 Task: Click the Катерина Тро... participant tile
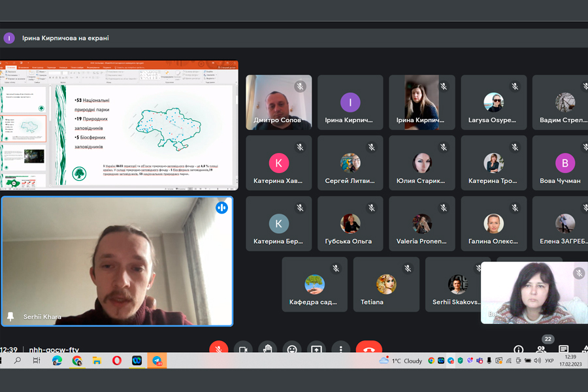click(x=493, y=163)
